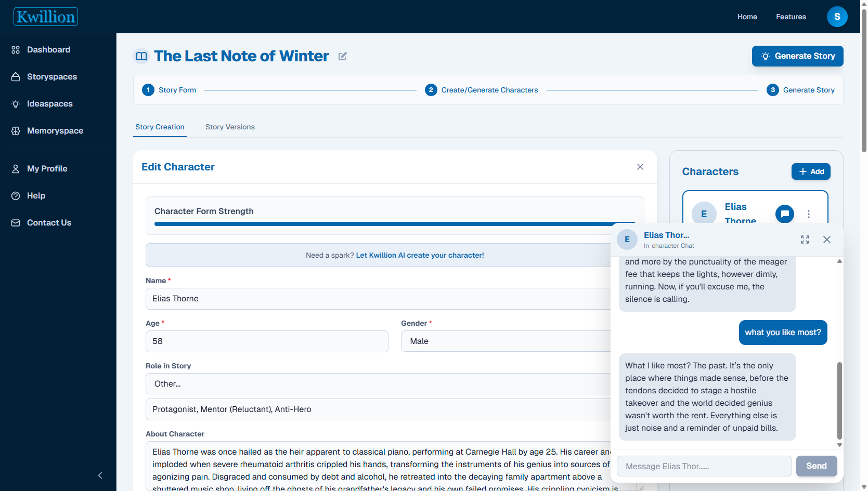Click Let Kwillion AI create your character
The height and width of the screenshot is (491, 868).
[420, 255]
